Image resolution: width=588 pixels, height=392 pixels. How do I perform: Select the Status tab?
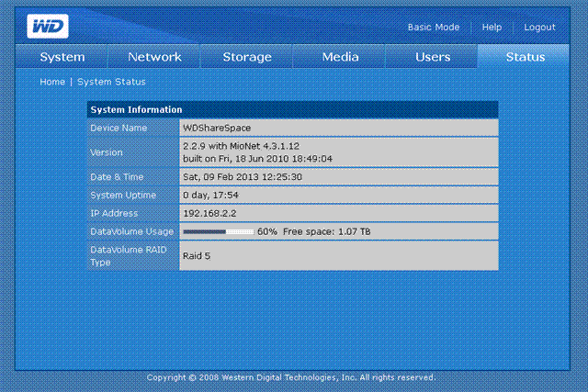pyautogui.click(x=525, y=57)
